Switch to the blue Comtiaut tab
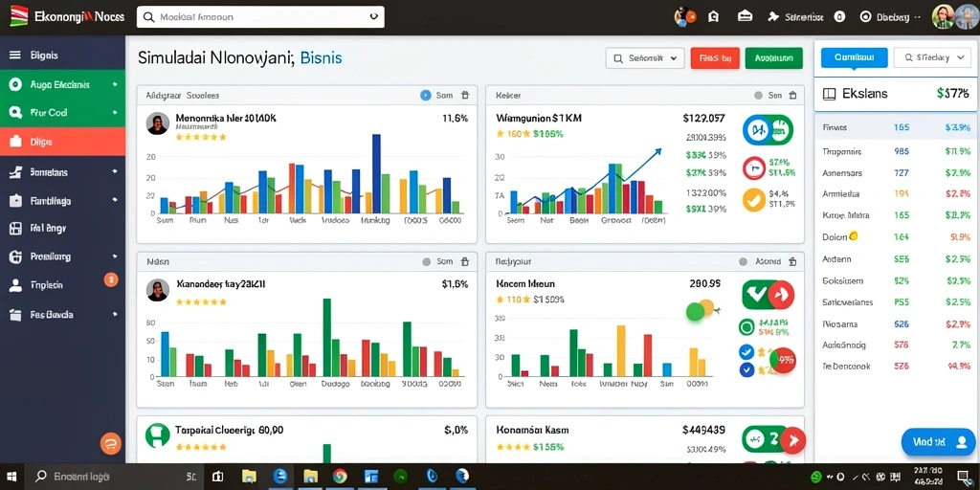The image size is (980, 490). 854,57
